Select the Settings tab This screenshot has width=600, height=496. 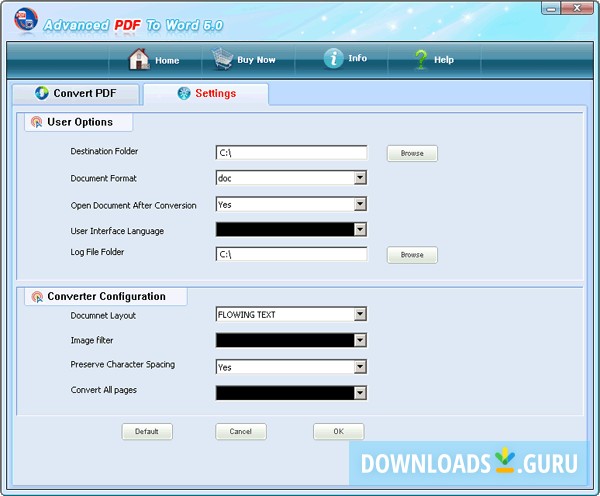pos(206,94)
